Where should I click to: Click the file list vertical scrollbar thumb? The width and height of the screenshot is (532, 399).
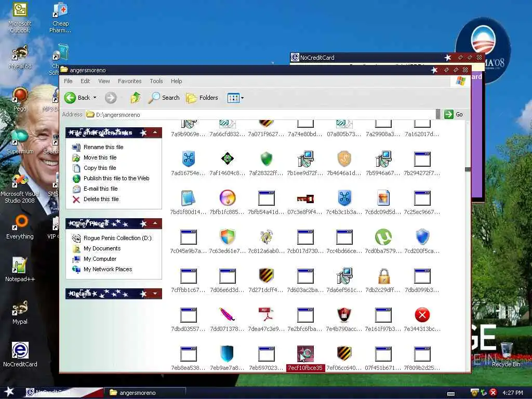tap(468, 169)
